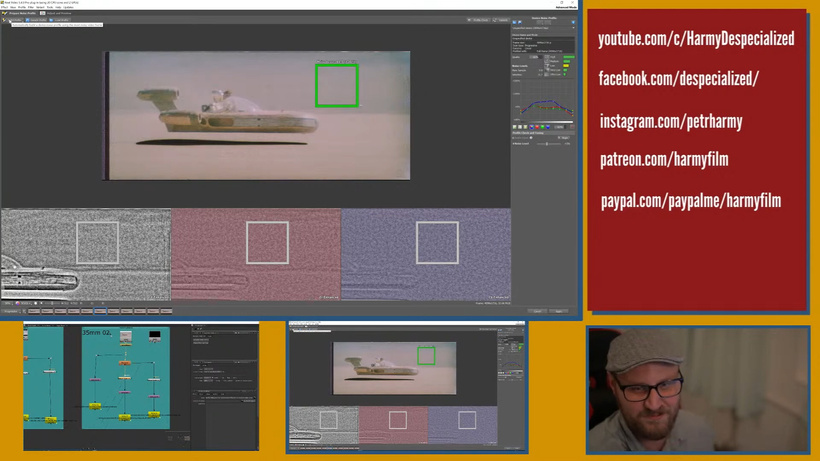Open the mode dropdown at bottom-left of Neat Video
Screen dimensions: 820x461
(x=12, y=311)
